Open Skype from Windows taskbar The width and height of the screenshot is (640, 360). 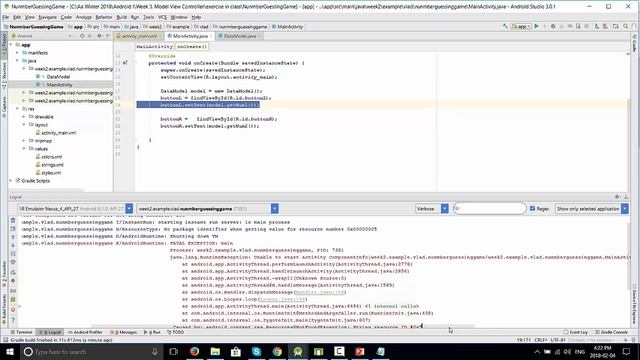[x=256, y=351]
